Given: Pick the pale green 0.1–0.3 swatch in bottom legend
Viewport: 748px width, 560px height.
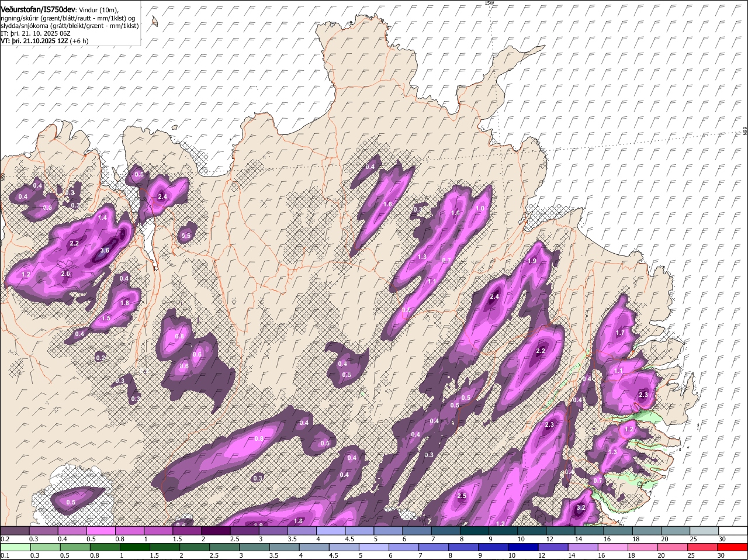Looking at the screenshot, I should point(15,547).
